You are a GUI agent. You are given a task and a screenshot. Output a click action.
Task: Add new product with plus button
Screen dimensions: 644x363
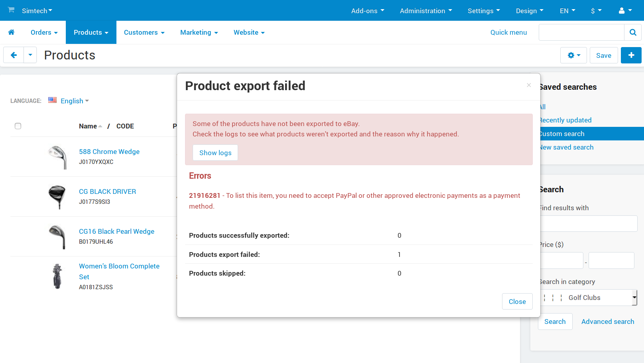tap(631, 55)
